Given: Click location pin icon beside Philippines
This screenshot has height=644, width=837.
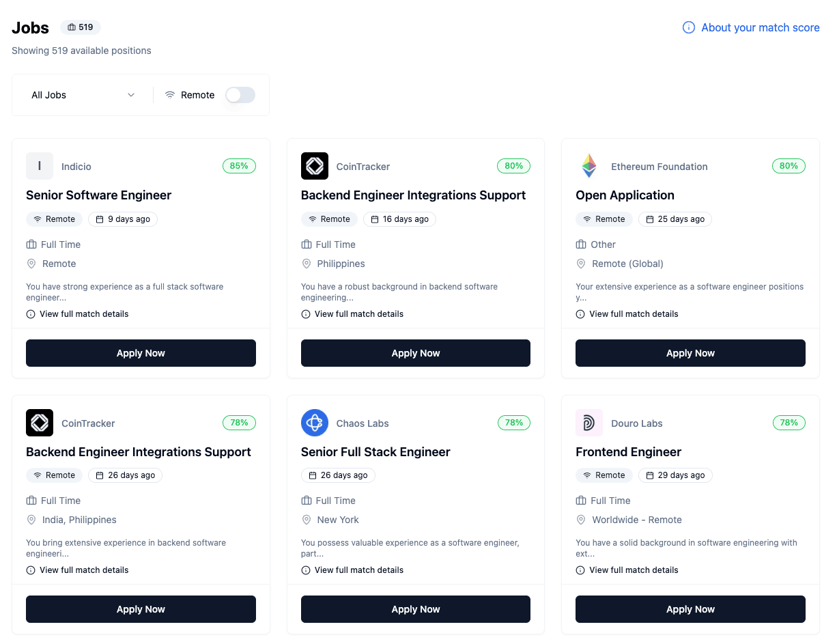Looking at the screenshot, I should click(306, 264).
